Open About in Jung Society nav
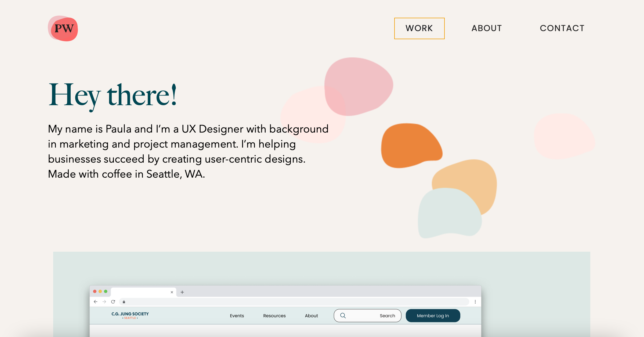The width and height of the screenshot is (644, 337). 311,316
